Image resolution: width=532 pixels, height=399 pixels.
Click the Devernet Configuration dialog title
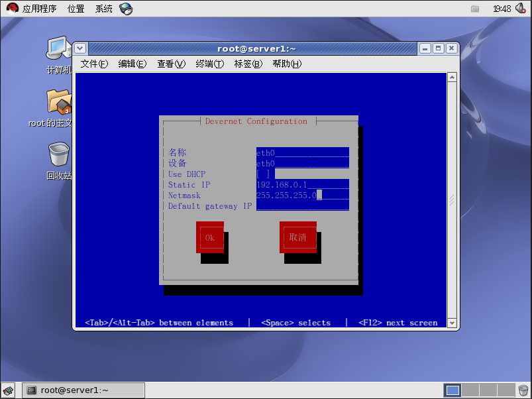click(x=256, y=121)
